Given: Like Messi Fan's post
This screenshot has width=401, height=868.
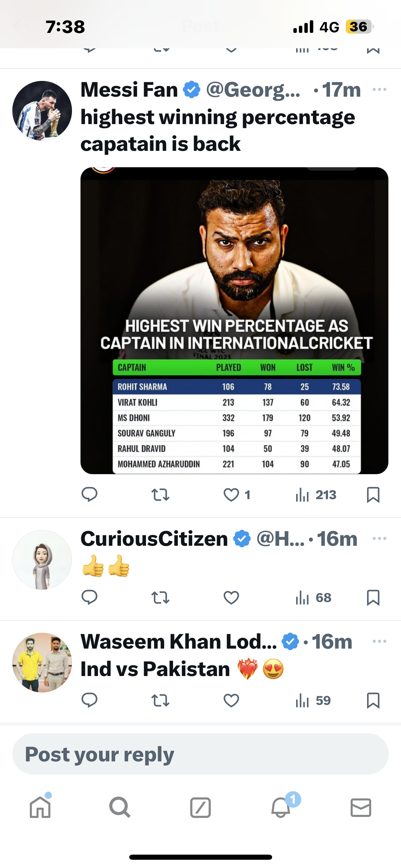Looking at the screenshot, I should pos(231,495).
